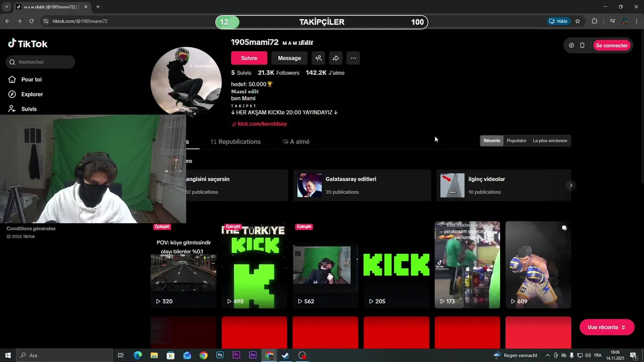Click the TikTok coins icon
The image size is (644, 362).
point(572,45)
